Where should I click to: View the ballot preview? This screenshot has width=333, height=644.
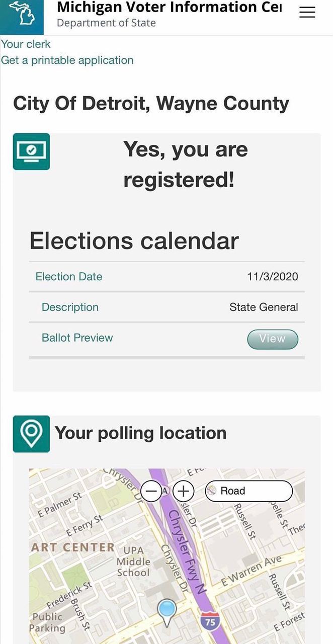(x=273, y=339)
